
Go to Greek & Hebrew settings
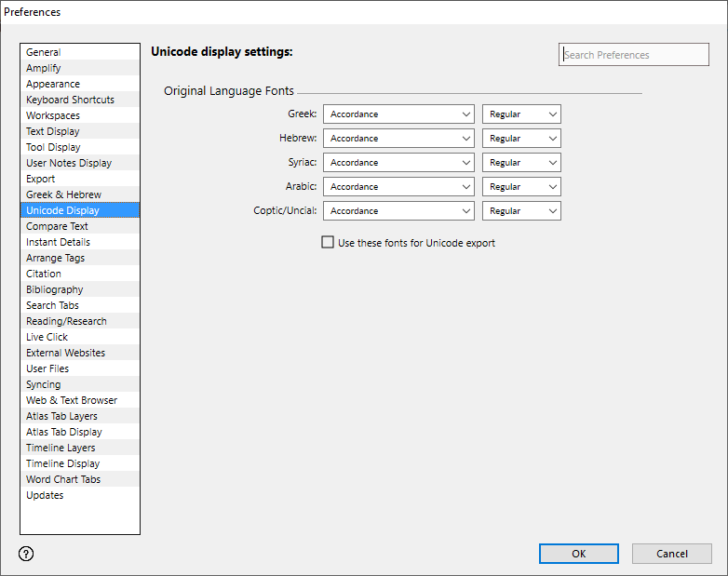[63, 195]
